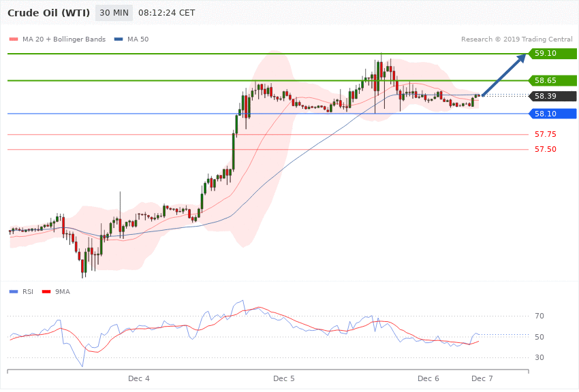Click the MA 50 legend label
The image size is (579, 392).
(x=138, y=39)
